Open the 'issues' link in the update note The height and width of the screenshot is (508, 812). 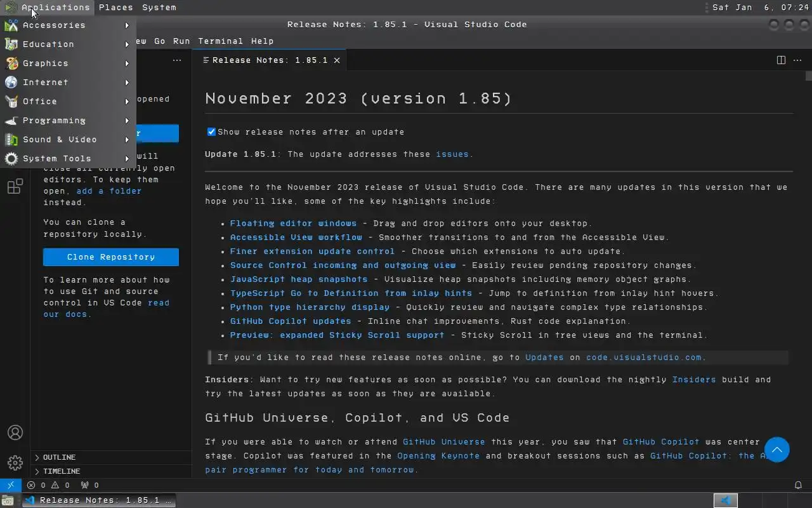click(452, 154)
